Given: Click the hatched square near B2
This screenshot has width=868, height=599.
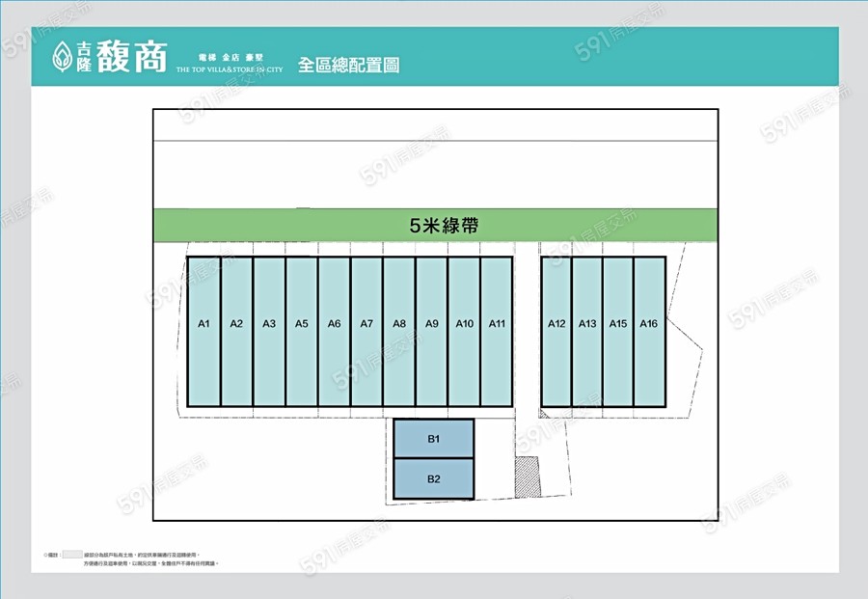Looking at the screenshot, I should pyautogui.click(x=525, y=477).
